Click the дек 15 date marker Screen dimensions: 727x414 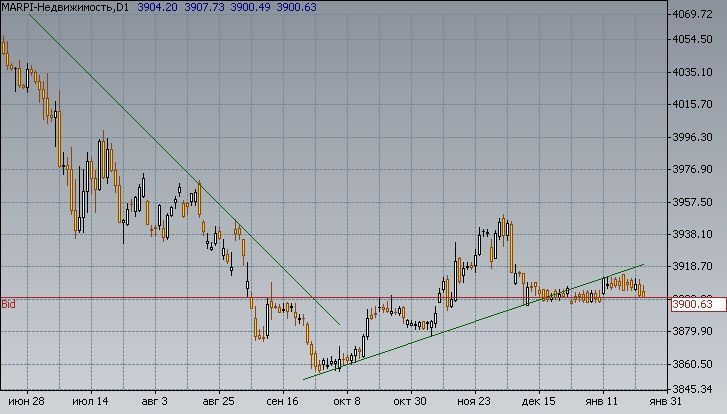click(538, 402)
